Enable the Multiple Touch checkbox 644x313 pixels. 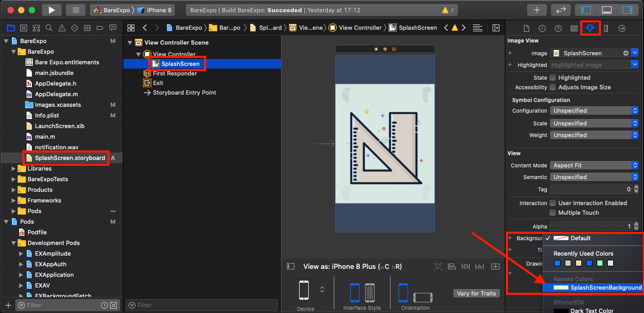(553, 213)
